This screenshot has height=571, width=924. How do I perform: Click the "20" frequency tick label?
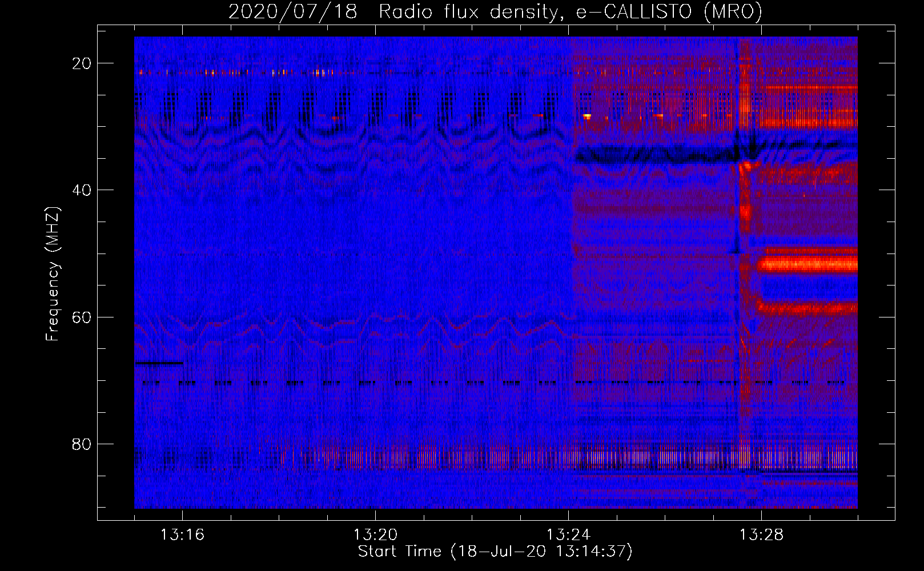click(82, 63)
